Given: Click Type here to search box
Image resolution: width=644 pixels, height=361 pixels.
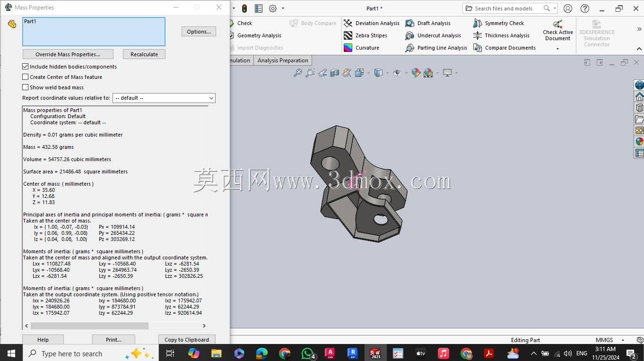Looking at the screenshot, I should (90, 353).
